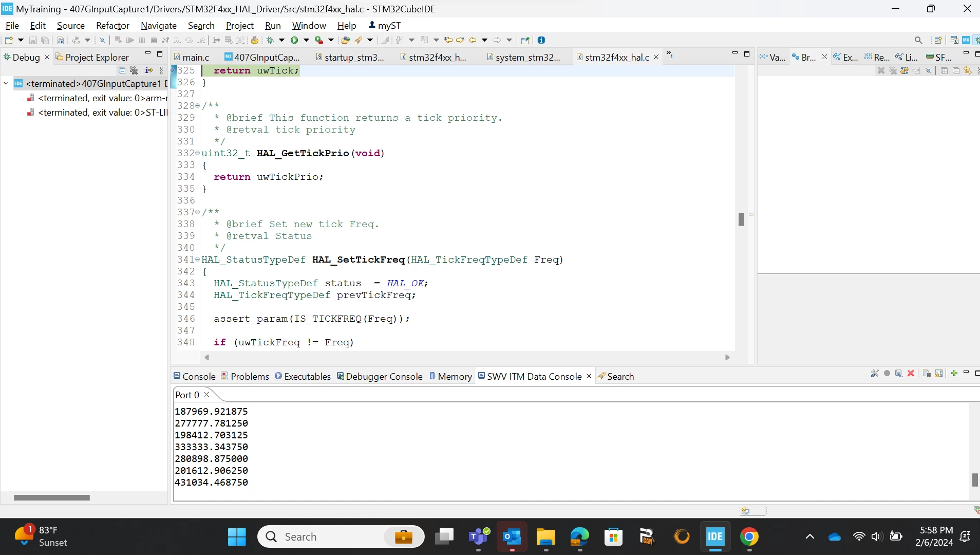Toggle Link with Debug View button

click(x=968, y=71)
